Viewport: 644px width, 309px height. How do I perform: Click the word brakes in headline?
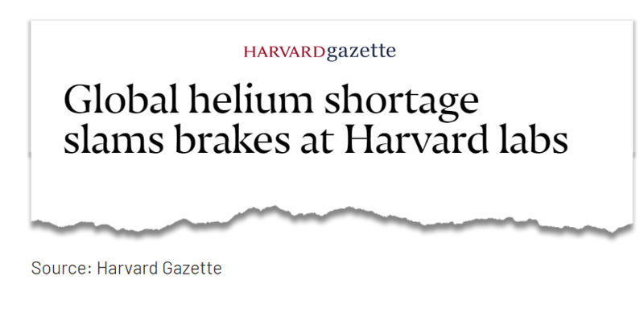click(233, 139)
